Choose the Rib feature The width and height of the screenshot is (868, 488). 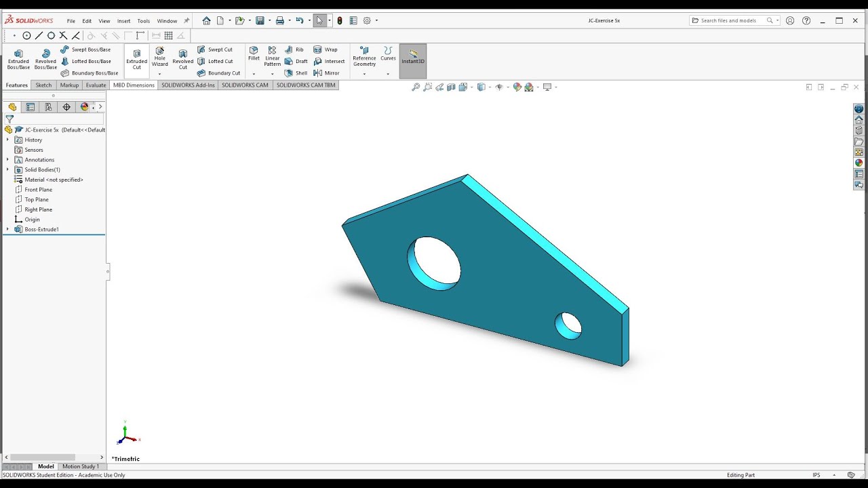294,49
